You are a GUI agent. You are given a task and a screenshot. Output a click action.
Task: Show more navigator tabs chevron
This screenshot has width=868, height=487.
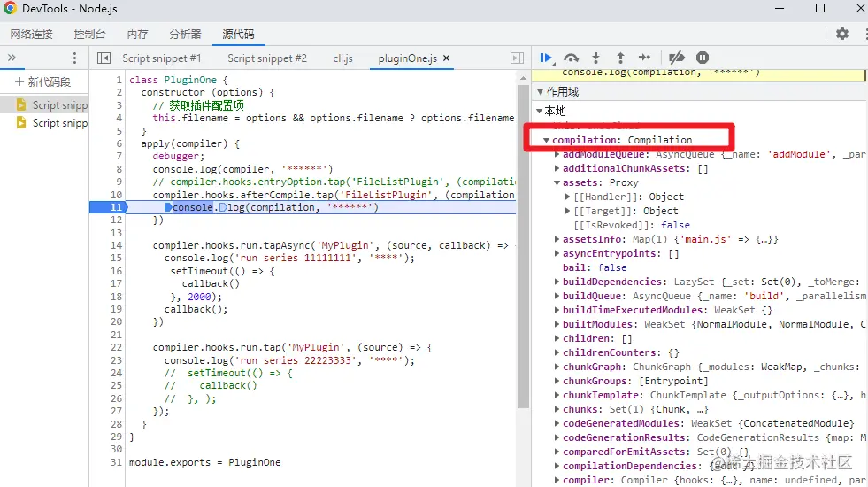point(12,58)
